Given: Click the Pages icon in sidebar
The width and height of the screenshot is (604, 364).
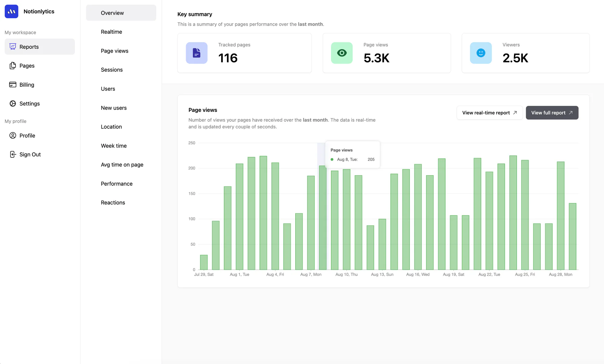Looking at the screenshot, I should pyautogui.click(x=12, y=65).
